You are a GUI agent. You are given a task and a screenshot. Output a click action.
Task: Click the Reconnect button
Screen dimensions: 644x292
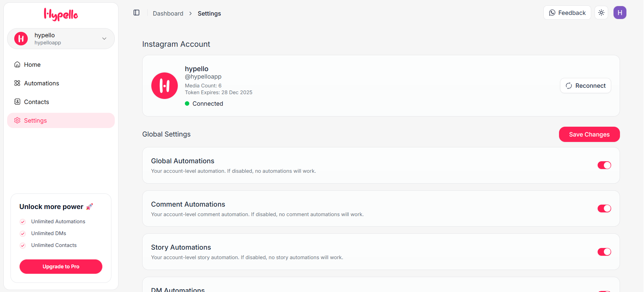[585, 86]
